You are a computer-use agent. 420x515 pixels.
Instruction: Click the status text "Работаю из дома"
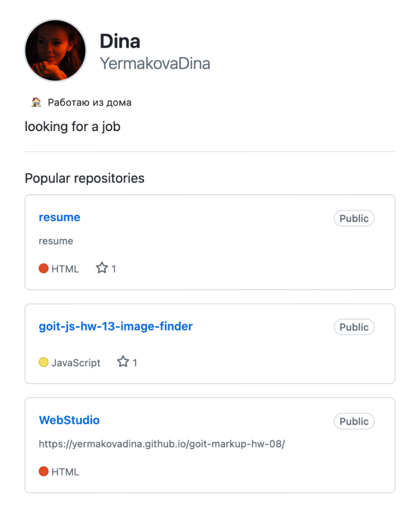(x=90, y=103)
